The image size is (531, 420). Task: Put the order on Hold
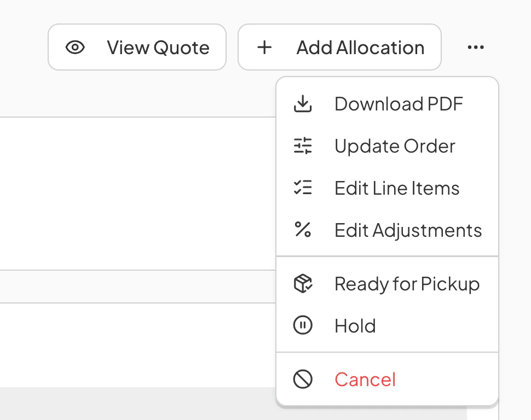point(388,325)
